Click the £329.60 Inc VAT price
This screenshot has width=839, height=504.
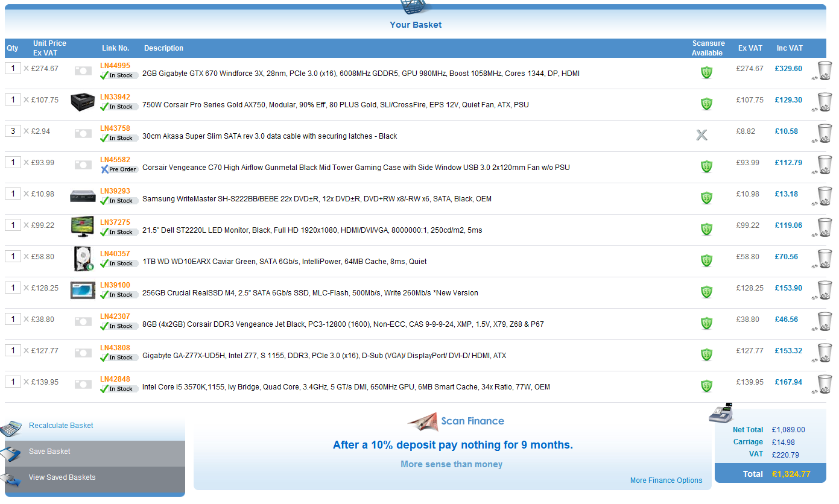(788, 69)
